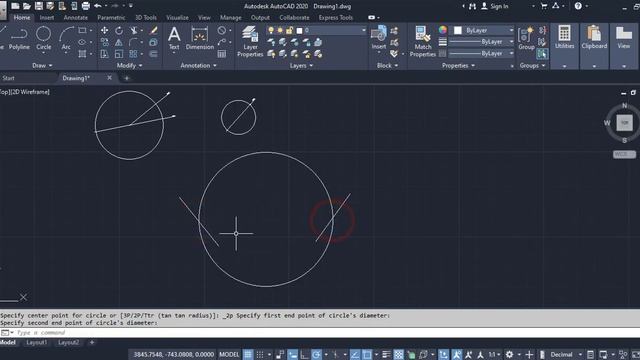The width and height of the screenshot is (640, 360).
Task: Toggle snap mode in status bar
Action: 260,354
